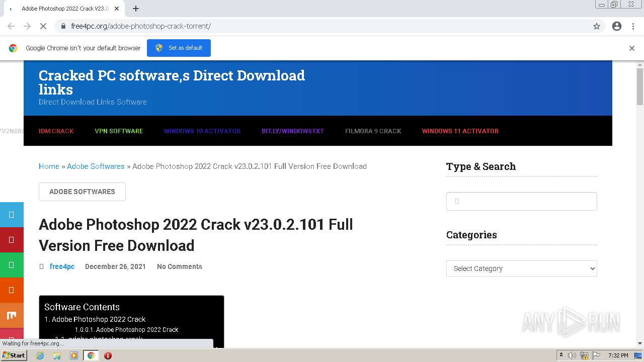The image size is (644, 362).
Task: Click the taskbar clock 7:32 PM
Action: click(x=618, y=355)
